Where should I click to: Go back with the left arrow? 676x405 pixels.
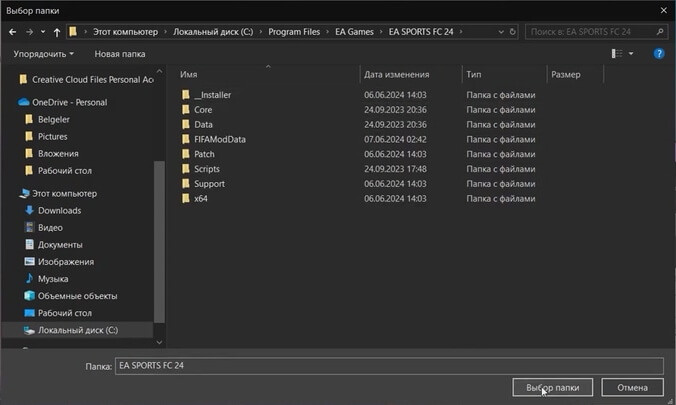click(x=13, y=32)
